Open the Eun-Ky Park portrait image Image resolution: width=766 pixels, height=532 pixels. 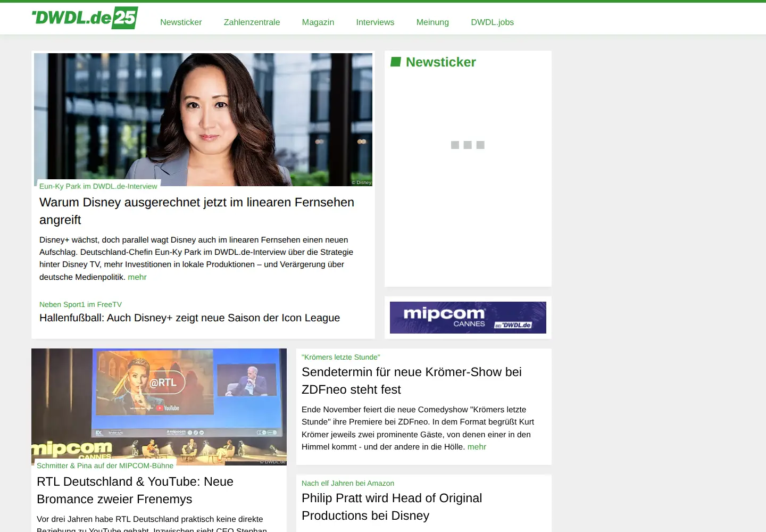point(203,120)
